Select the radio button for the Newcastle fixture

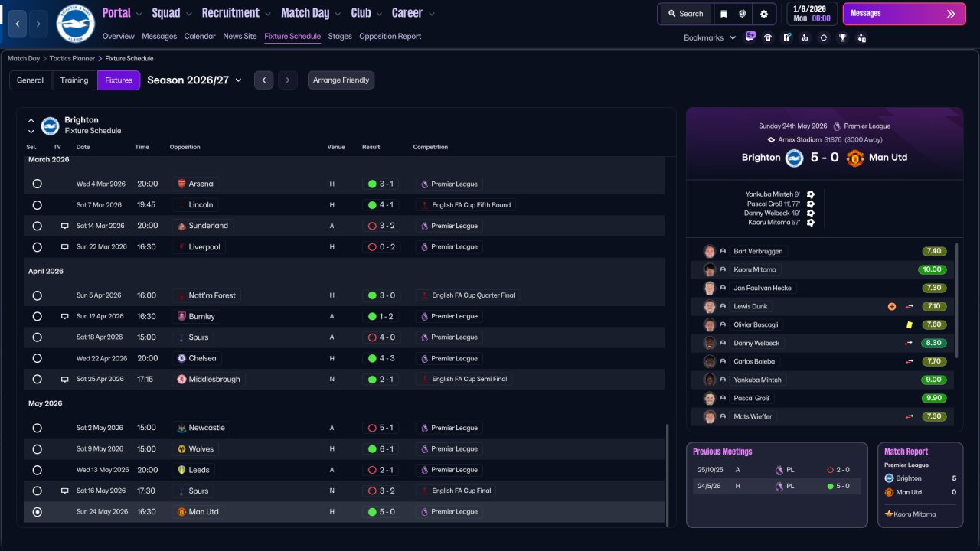click(37, 428)
